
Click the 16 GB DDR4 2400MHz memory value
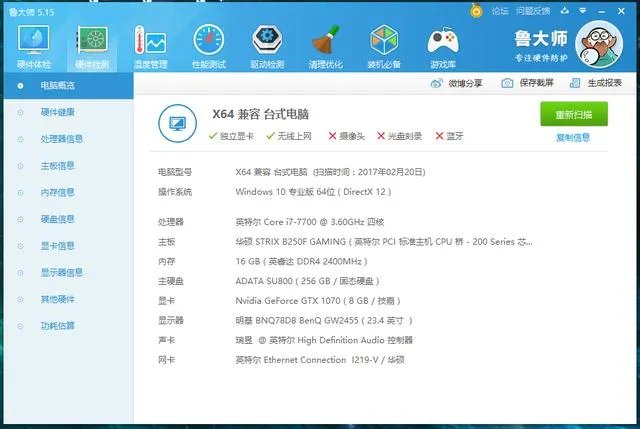coord(301,261)
